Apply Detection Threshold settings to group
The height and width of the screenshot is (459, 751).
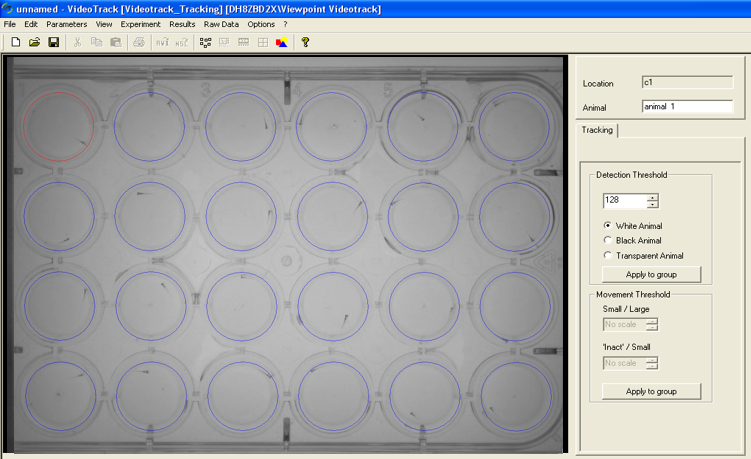(651, 275)
